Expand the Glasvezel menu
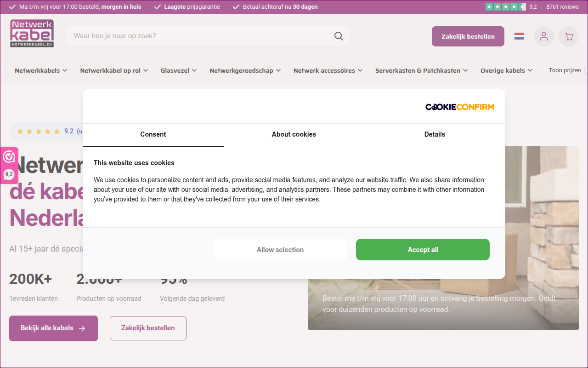588x368 pixels. click(179, 70)
